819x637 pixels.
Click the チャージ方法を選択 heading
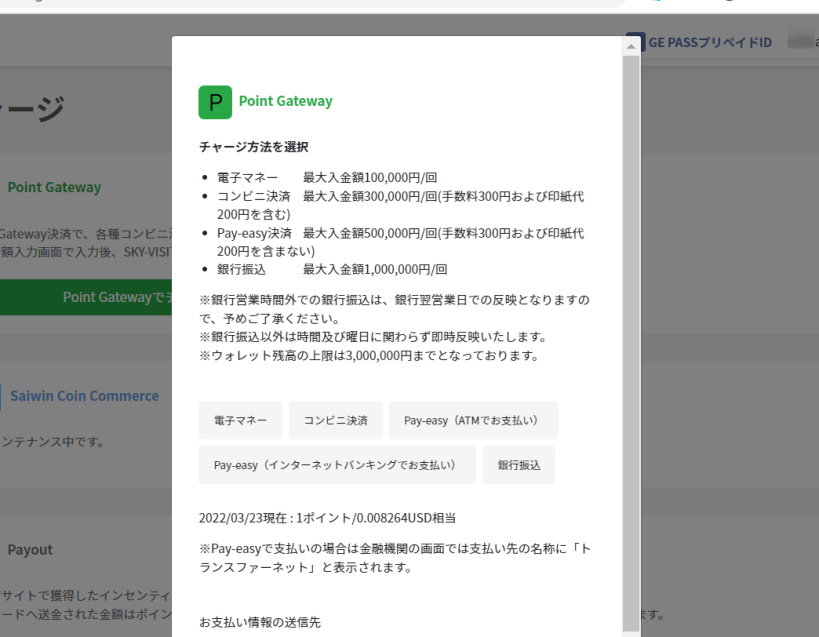[254, 147]
